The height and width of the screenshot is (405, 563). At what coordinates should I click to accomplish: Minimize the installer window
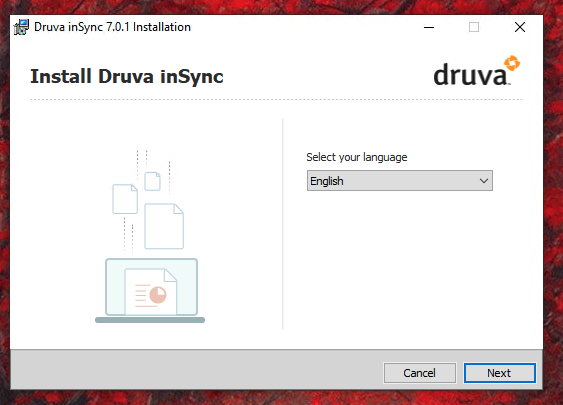pyautogui.click(x=429, y=27)
